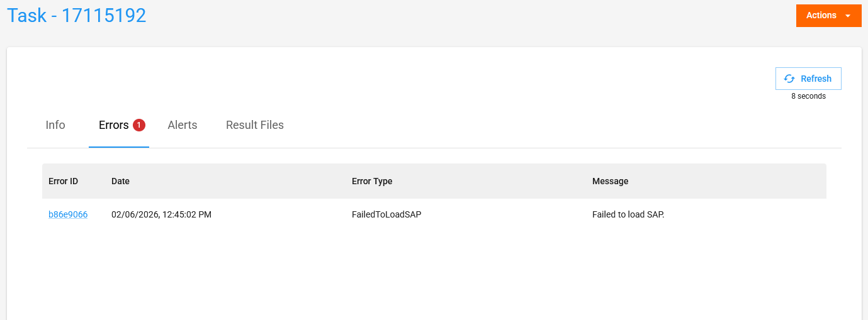
Task: Open the Alerts tab
Action: click(183, 125)
